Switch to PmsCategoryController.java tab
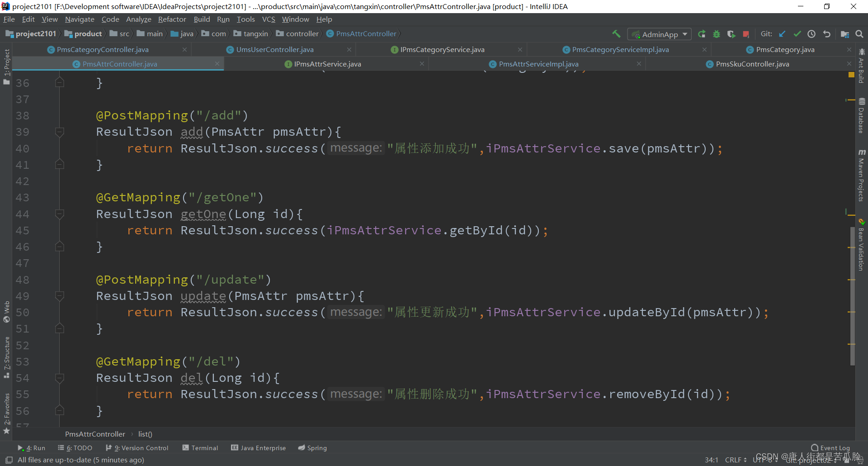This screenshot has height=466, width=868. [103, 49]
